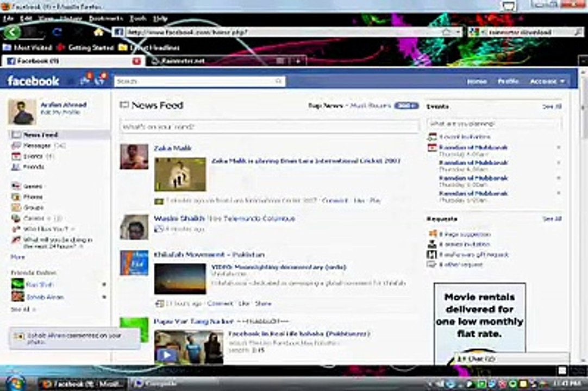The image size is (588, 391).
Task: Open the URL bar history dropdown arrow
Action: point(458,32)
